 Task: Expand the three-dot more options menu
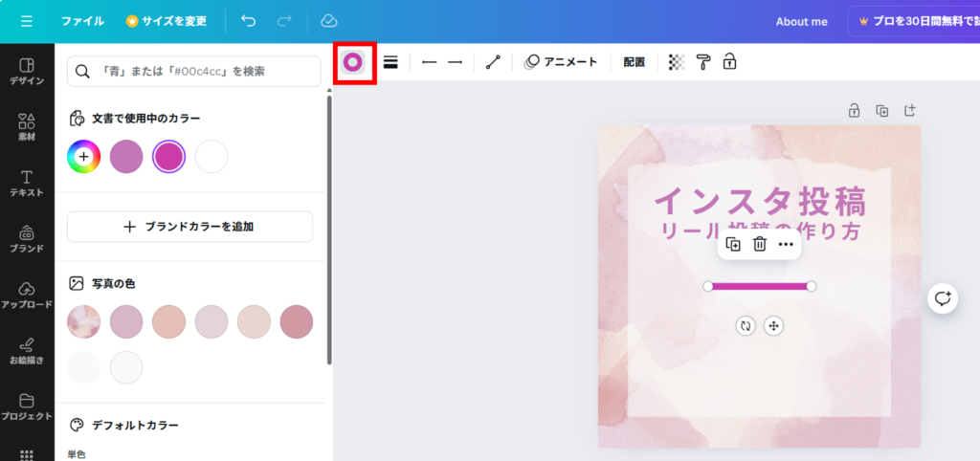point(786,244)
